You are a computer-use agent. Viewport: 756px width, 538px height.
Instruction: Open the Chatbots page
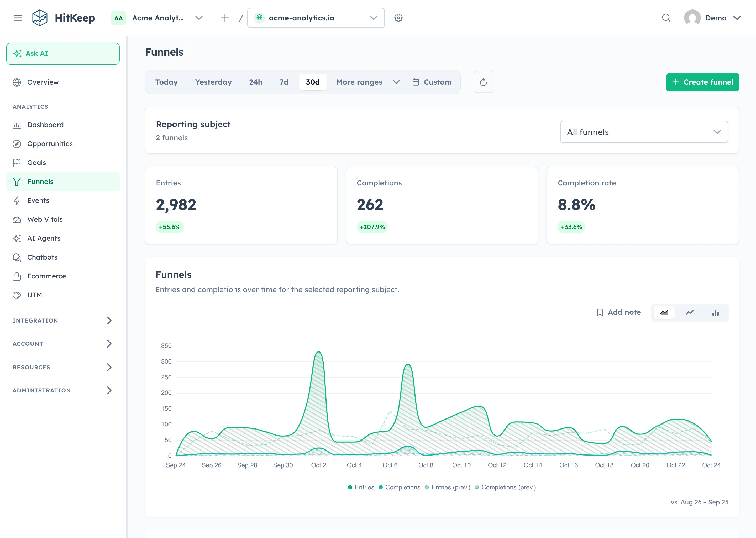pyautogui.click(x=63, y=257)
